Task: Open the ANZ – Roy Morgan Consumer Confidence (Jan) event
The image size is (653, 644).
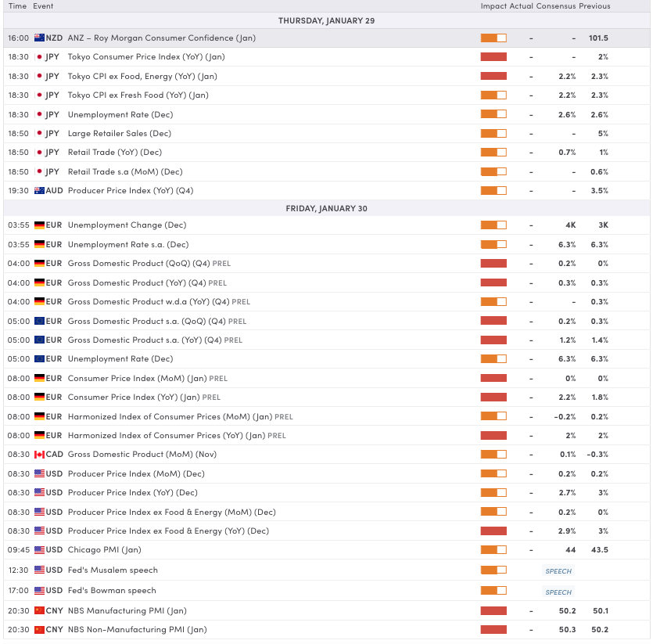Action: click(x=162, y=38)
